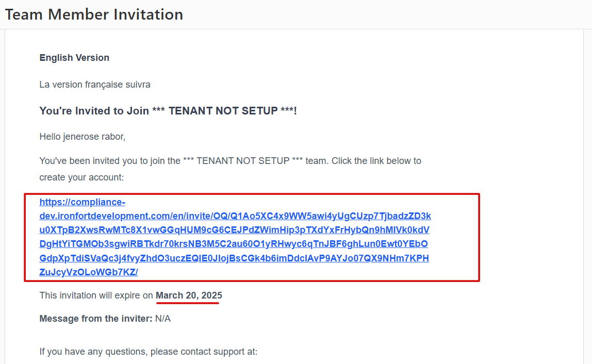Click the URL line starting "DgHtYiTGMOb3sgwi"
Image resolution: width=592 pixels, height=364 pixels.
point(234,244)
